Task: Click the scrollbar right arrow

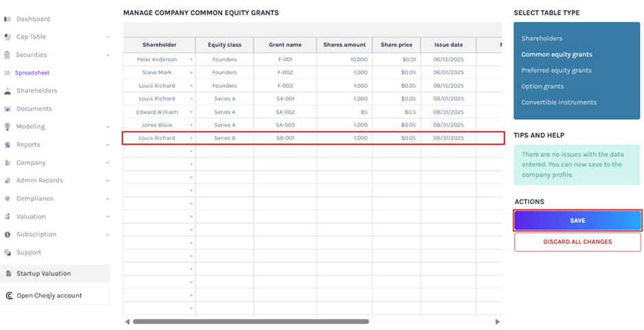Action: pos(497,322)
